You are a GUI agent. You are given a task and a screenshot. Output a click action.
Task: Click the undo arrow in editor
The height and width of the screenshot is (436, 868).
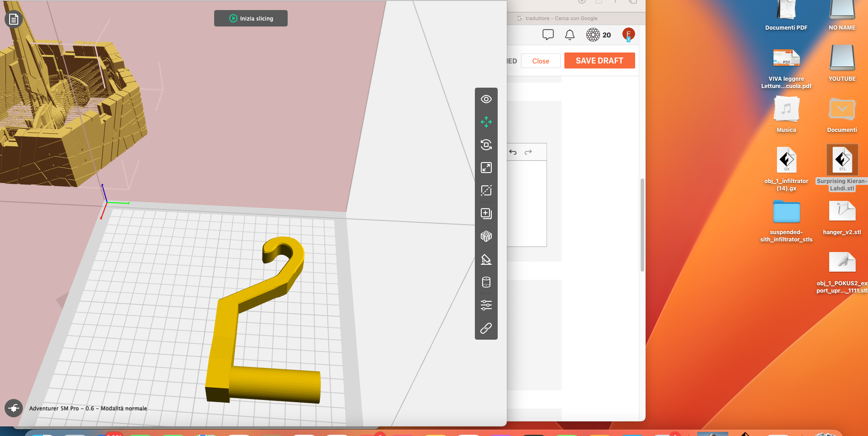click(513, 152)
